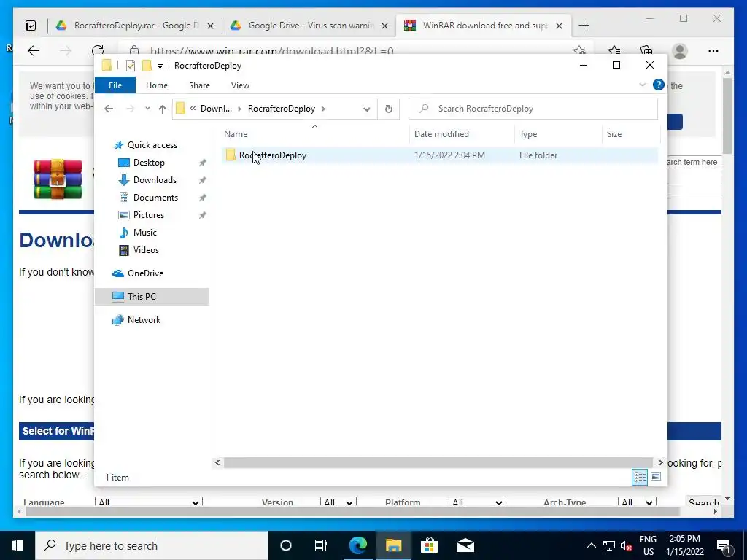Image resolution: width=747 pixels, height=560 pixels.
Task: Switch to Virus scan warning browser tab
Action: pos(309,26)
